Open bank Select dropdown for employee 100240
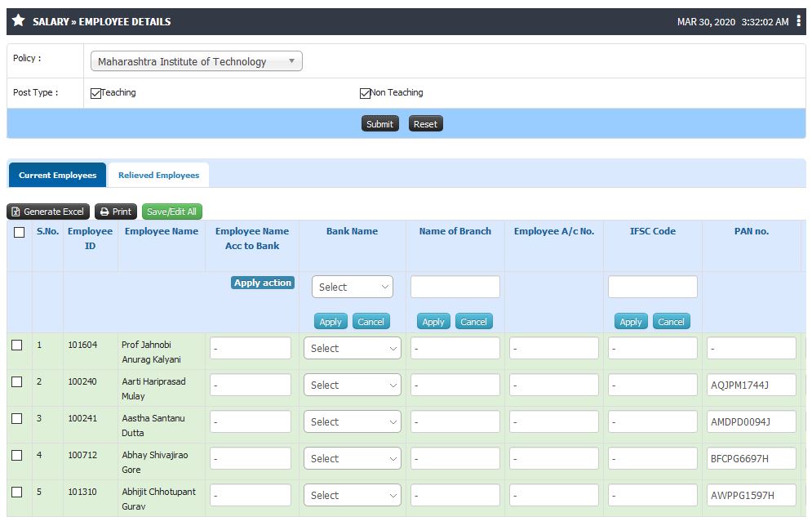812x517 pixels. (353, 385)
